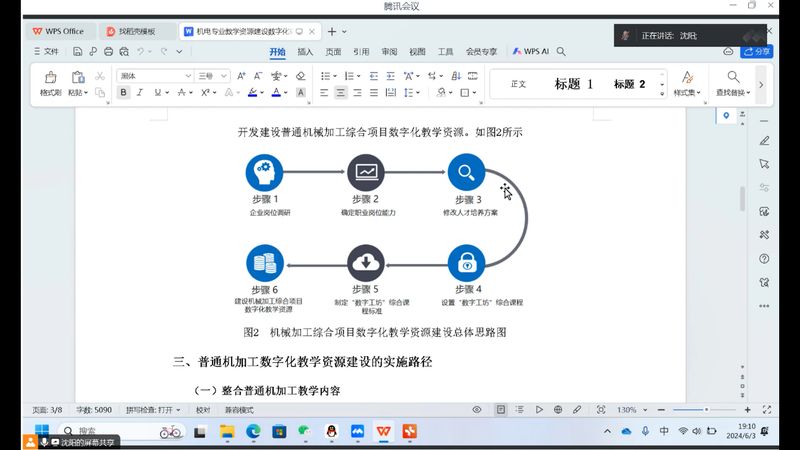Switch to the Insert (插入) ribbon tab

click(305, 51)
